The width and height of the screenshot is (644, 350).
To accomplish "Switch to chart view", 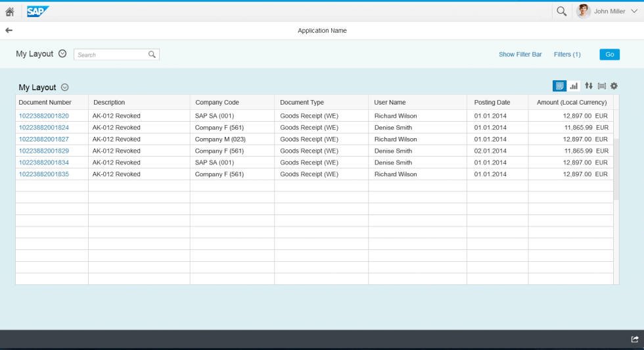I will (574, 86).
